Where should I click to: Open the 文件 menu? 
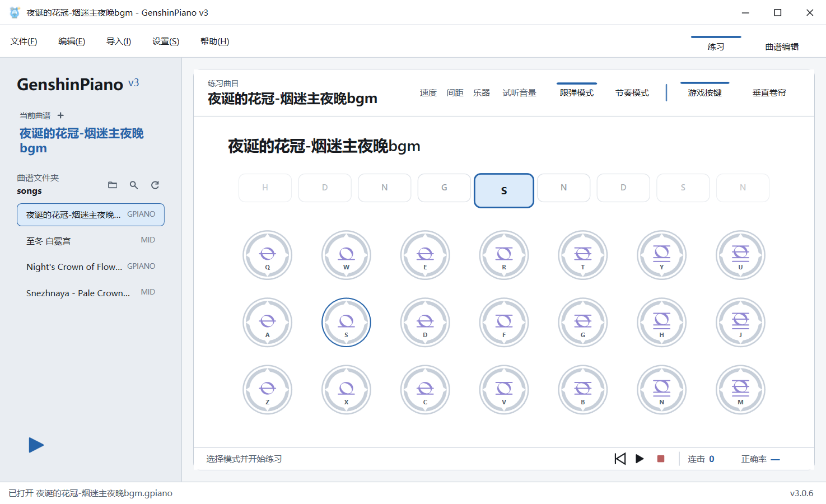[x=24, y=41]
